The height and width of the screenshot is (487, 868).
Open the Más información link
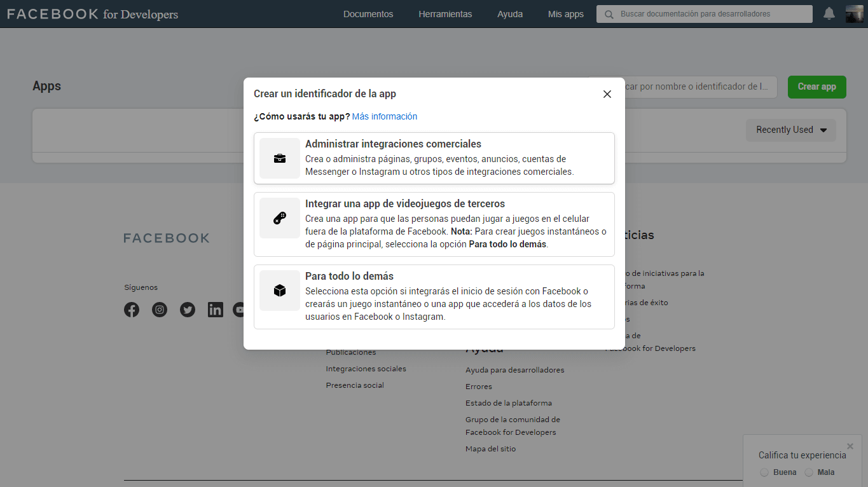pos(385,116)
